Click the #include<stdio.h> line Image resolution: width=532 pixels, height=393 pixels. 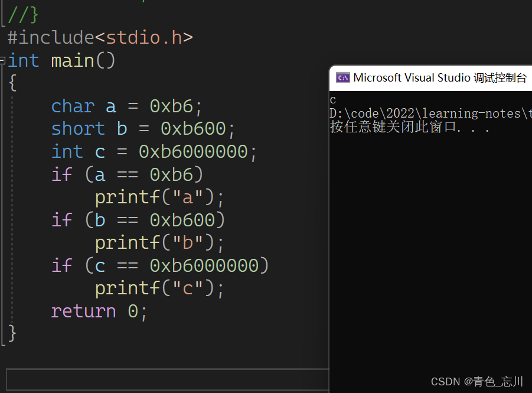pos(100,38)
